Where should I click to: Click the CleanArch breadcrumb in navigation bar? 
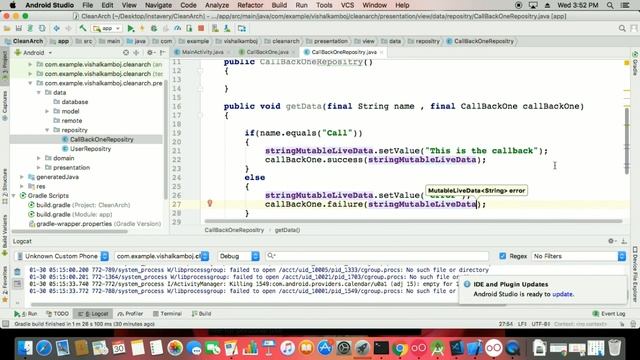point(24,41)
